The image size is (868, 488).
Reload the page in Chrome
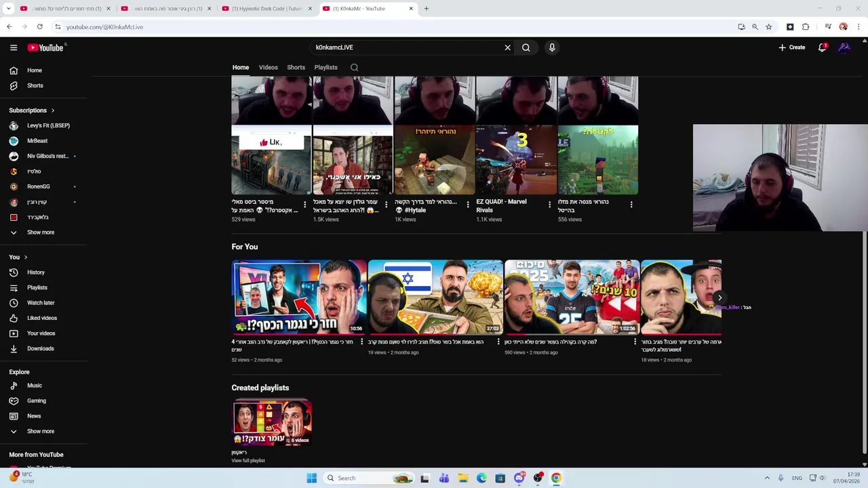40,27
